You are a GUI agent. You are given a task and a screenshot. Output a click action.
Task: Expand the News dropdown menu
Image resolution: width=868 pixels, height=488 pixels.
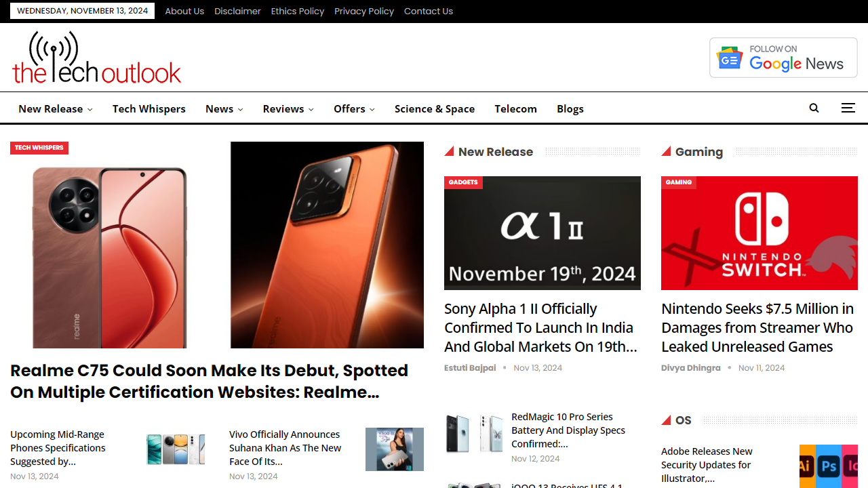[x=224, y=108]
